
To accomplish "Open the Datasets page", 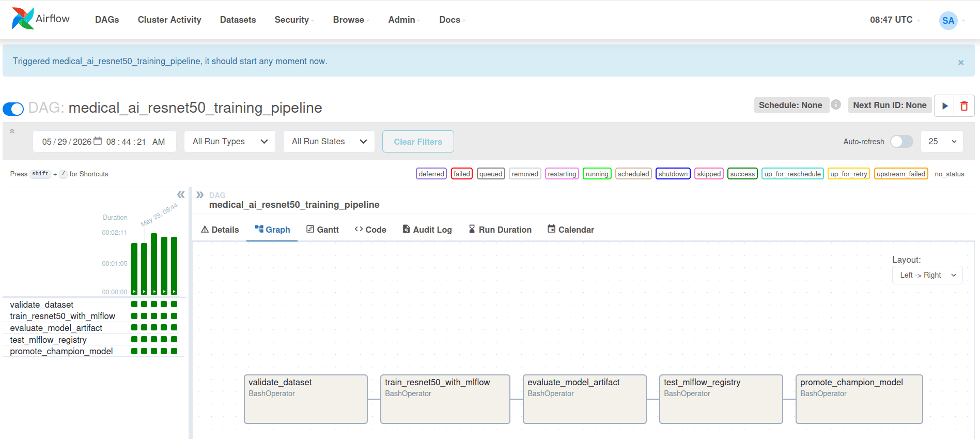I will [238, 20].
